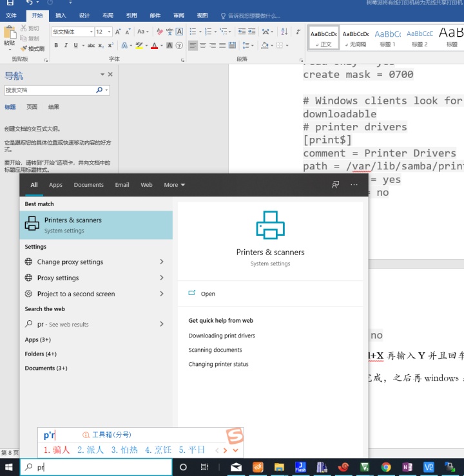Image resolution: width=464 pixels, height=476 pixels.
Task: Apply strikethrough formatting
Action: [x=91, y=46]
